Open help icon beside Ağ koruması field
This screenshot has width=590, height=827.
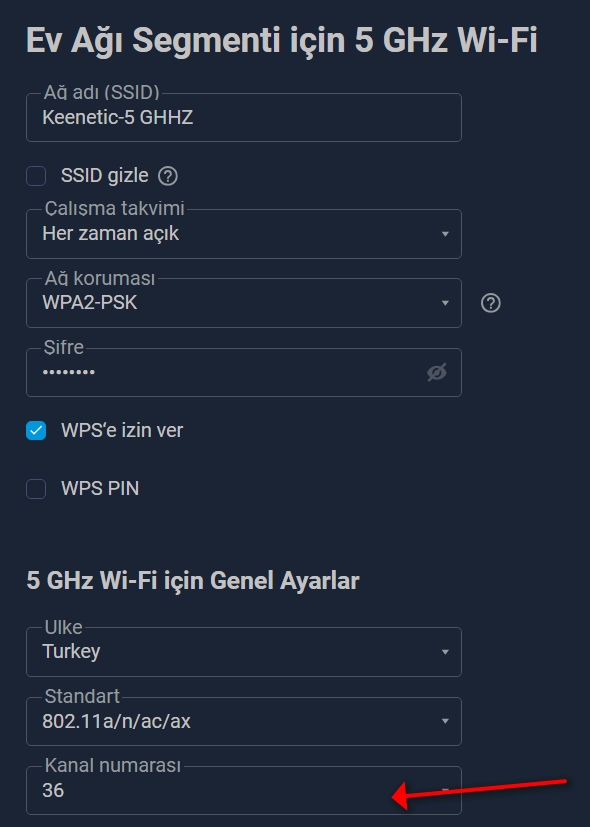[490, 303]
